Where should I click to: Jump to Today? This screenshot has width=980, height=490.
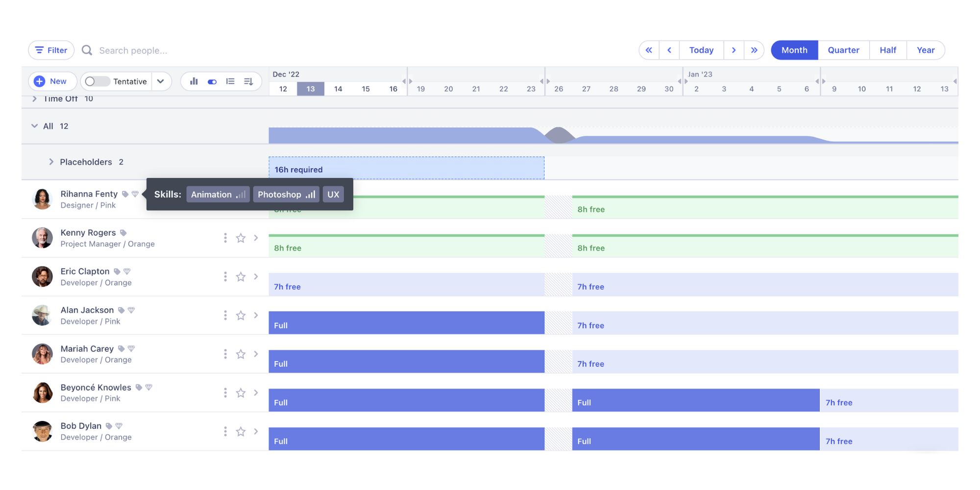(x=701, y=50)
